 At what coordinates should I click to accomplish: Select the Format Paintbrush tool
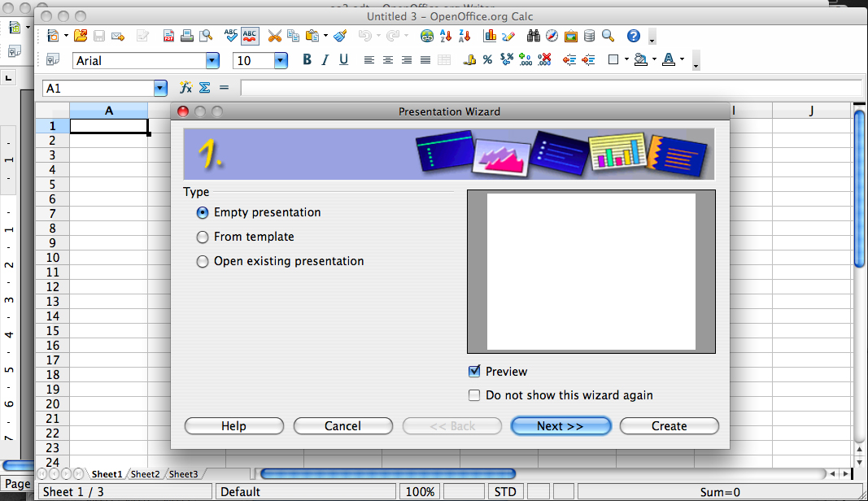340,36
